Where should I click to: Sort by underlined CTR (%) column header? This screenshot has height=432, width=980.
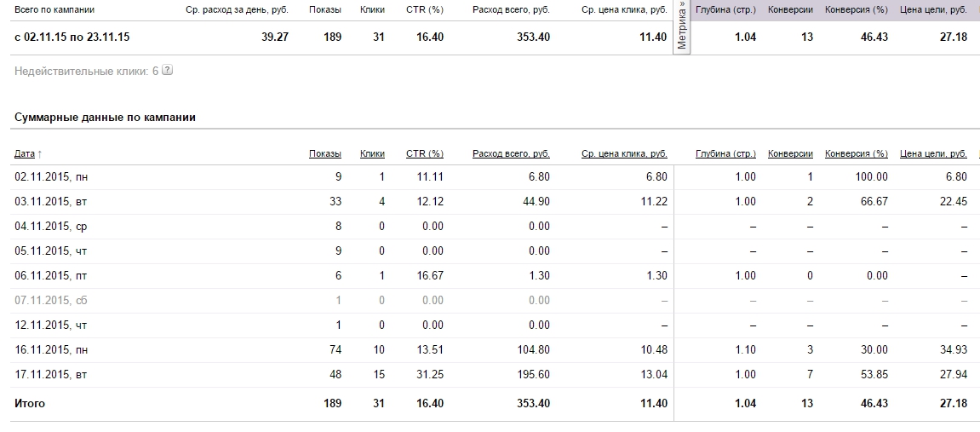pos(425,154)
